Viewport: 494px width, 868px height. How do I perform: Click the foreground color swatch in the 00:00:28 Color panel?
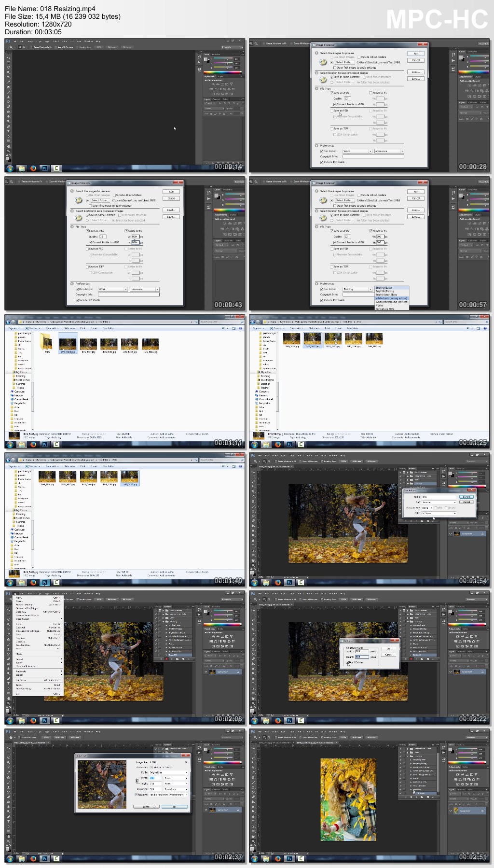460,57
